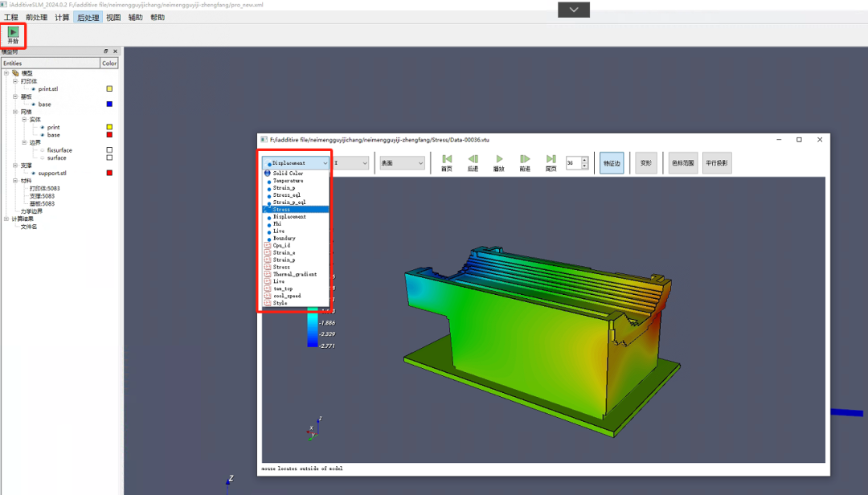Click the blue swatch for base

pyautogui.click(x=109, y=104)
